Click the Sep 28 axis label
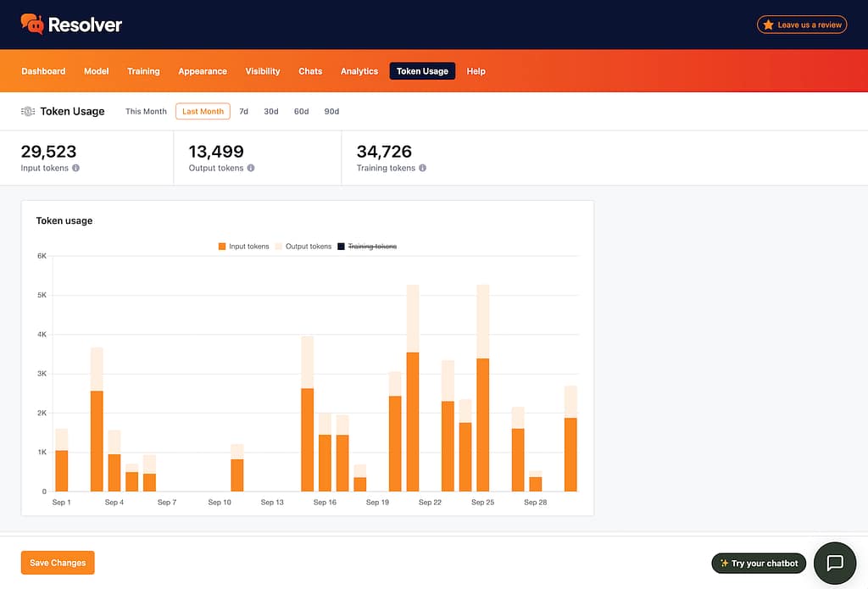 [536, 502]
